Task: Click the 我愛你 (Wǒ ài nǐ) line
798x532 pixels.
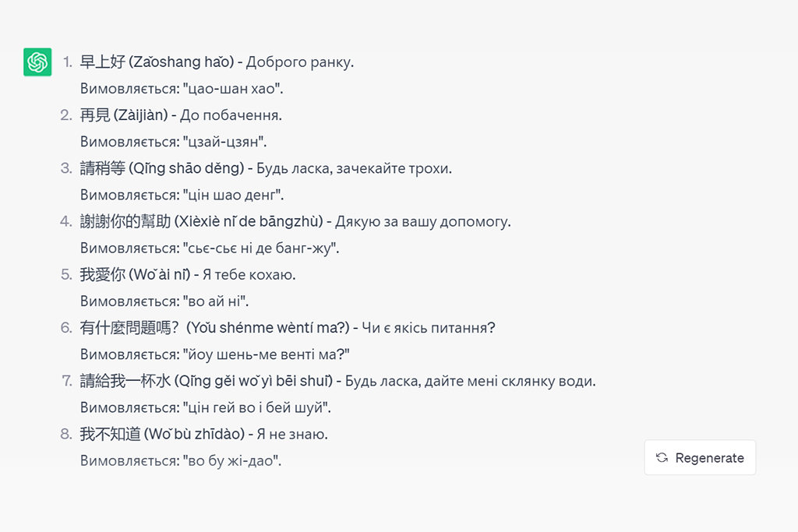Action: point(134,274)
